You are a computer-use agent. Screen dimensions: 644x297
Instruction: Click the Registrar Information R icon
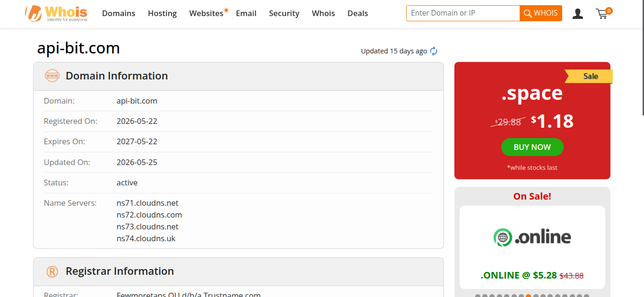[52, 271]
